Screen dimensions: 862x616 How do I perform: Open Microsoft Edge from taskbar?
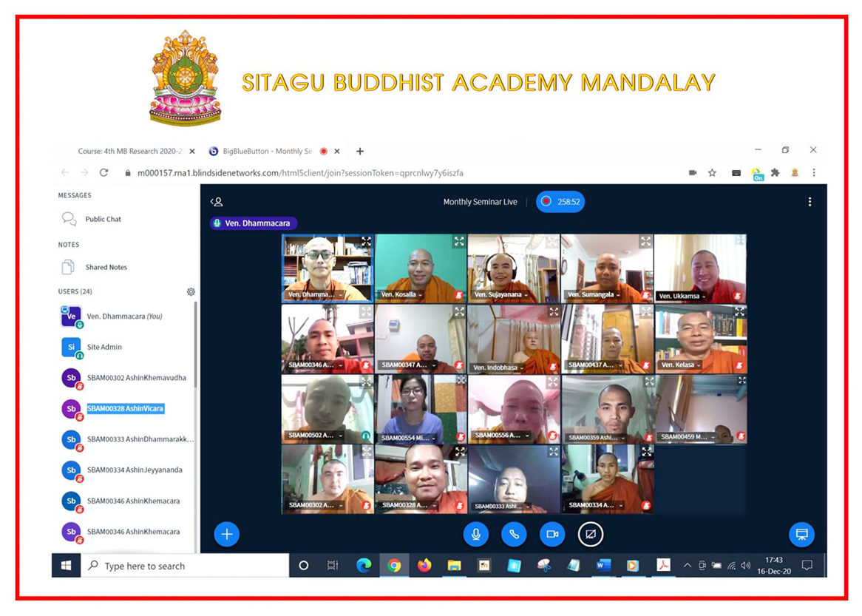[364, 566]
